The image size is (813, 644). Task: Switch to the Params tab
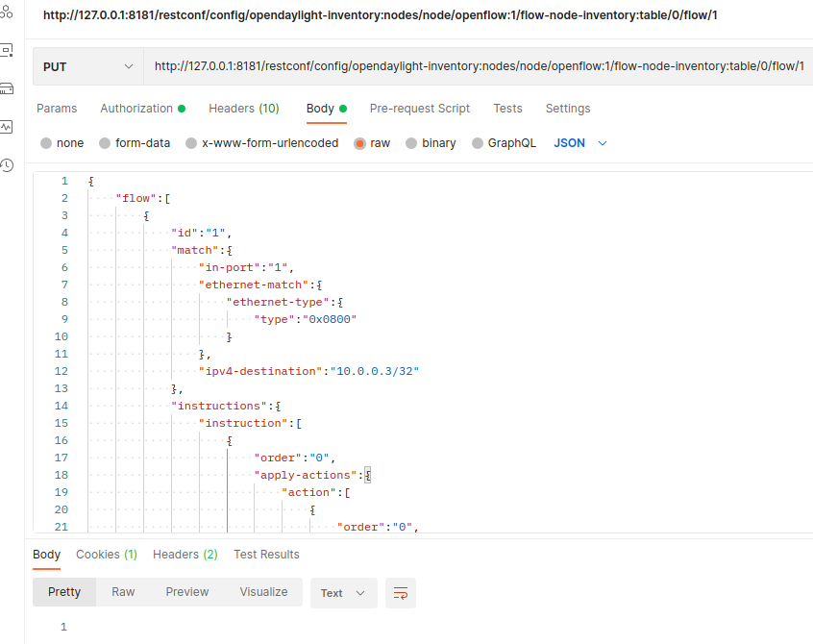(x=57, y=109)
